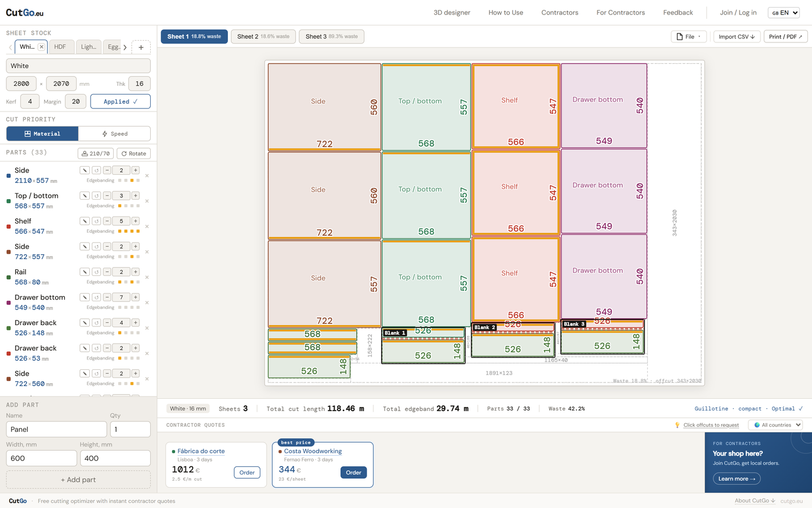This screenshot has width=812, height=508.
Task: Increase quantity of Rail with the plus
Action: tap(135, 272)
